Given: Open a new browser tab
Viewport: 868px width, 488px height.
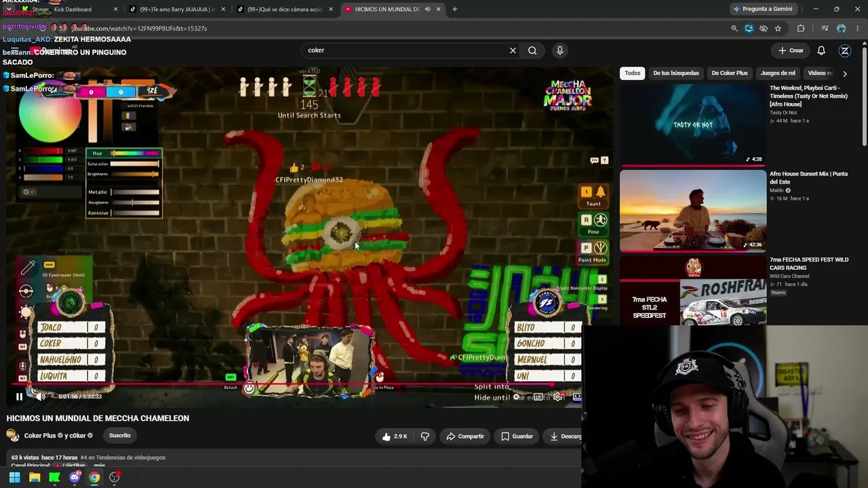Looking at the screenshot, I should [454, 9].
